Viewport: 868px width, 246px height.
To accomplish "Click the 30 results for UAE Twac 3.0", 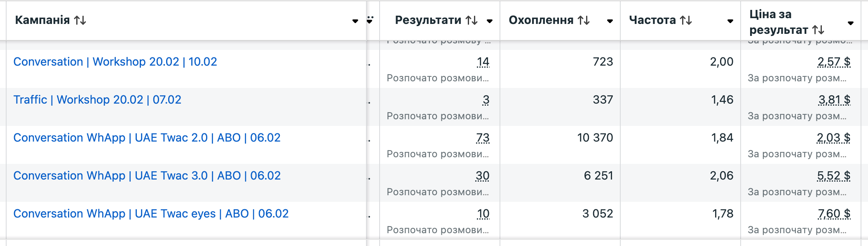I will (483, 176).
